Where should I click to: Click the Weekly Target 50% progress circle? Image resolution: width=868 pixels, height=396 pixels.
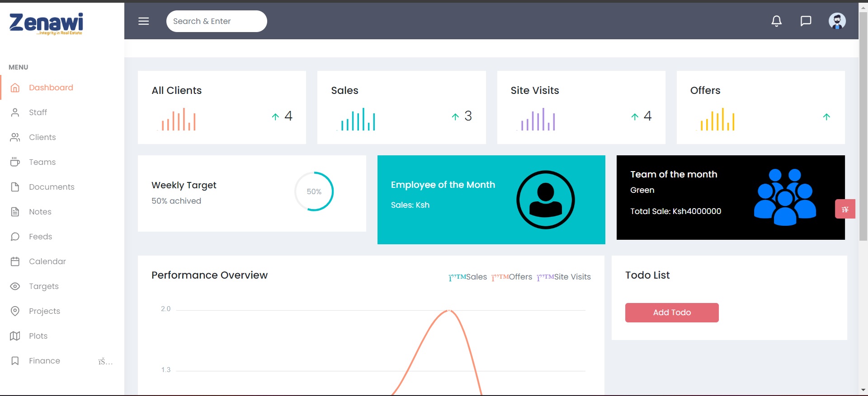tap(314, 191)
